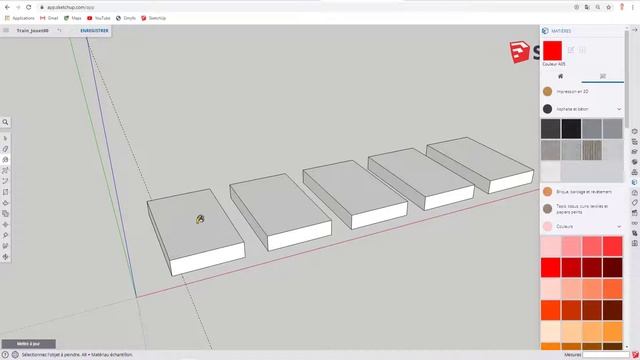Open the Display glasses icon
The height and width of the screenshot is (360, 640).
pyautogui.click(x=634, y=223)
